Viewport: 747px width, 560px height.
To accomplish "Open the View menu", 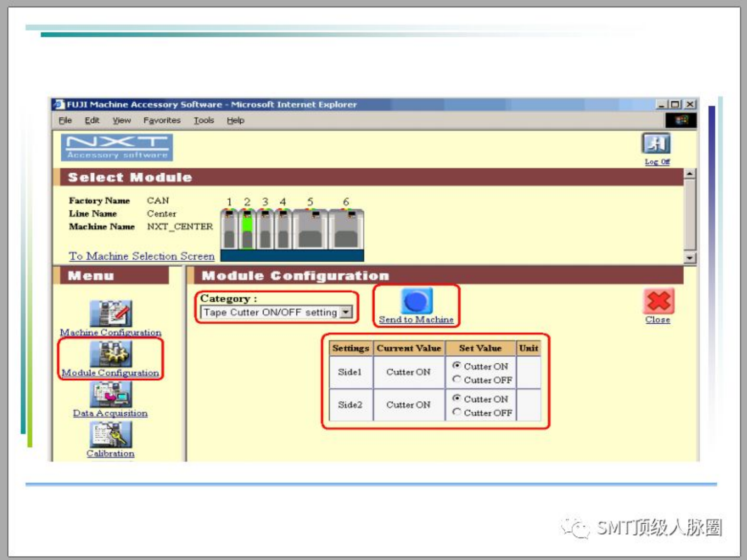I will coord(122,120).
